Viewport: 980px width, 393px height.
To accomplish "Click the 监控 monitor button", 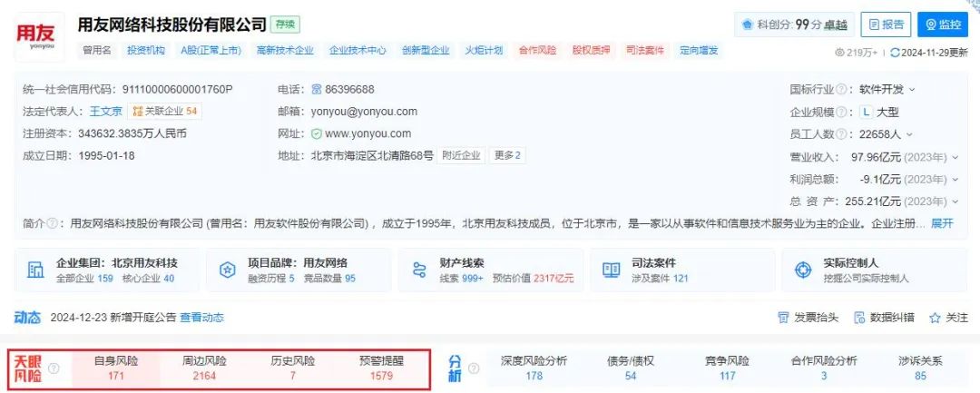I will [943, 25].
